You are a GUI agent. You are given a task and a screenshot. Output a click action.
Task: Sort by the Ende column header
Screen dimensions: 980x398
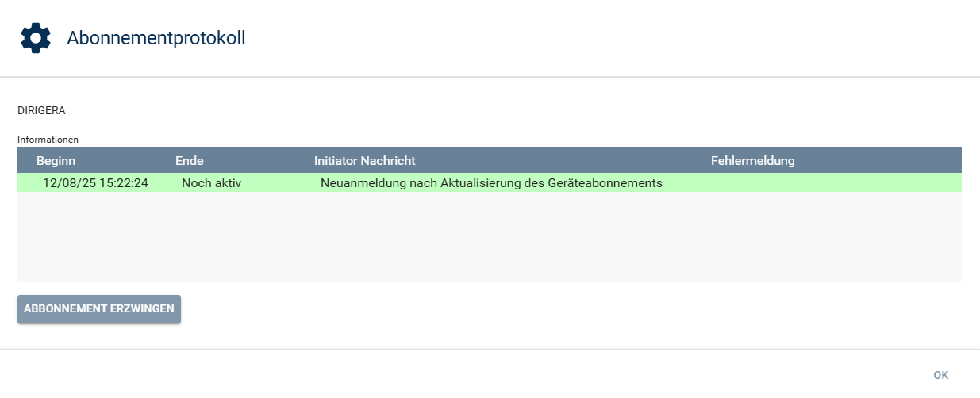click(190, 161)
